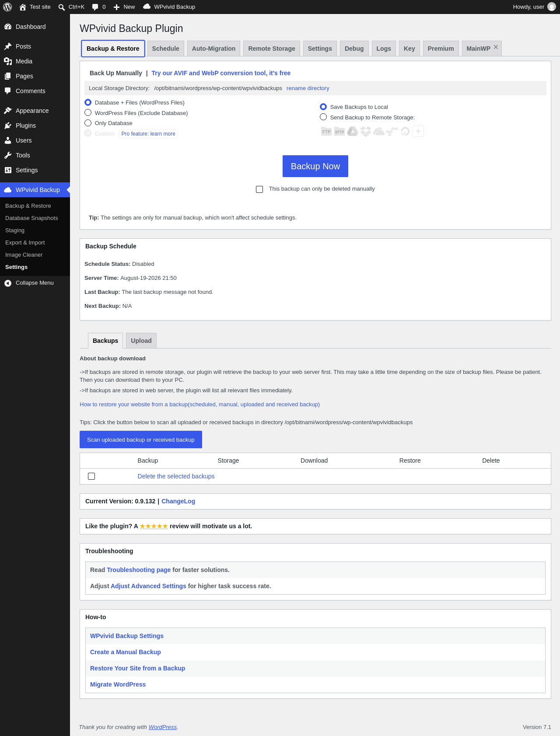The width and height of the screenshot is (560, 736).
Task: Click Scan uploaded backup or received backup
Action: (x=141, y=440)
